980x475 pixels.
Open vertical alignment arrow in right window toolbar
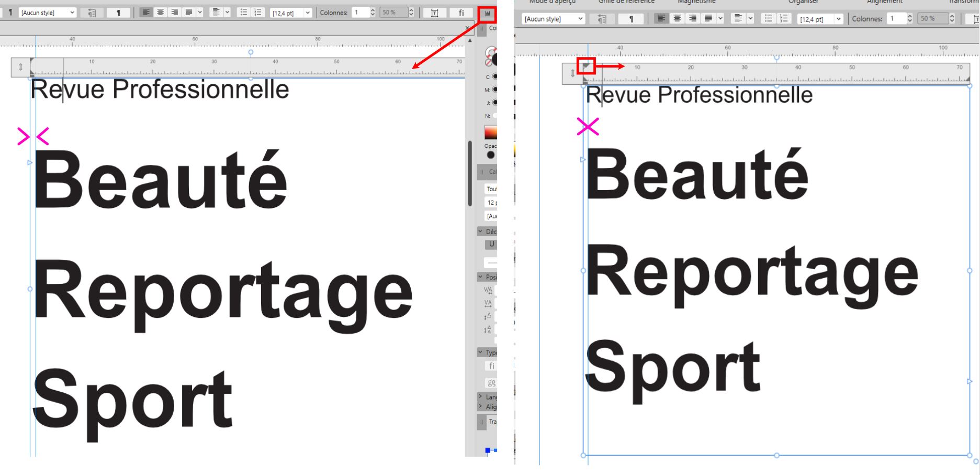[750, 18]
